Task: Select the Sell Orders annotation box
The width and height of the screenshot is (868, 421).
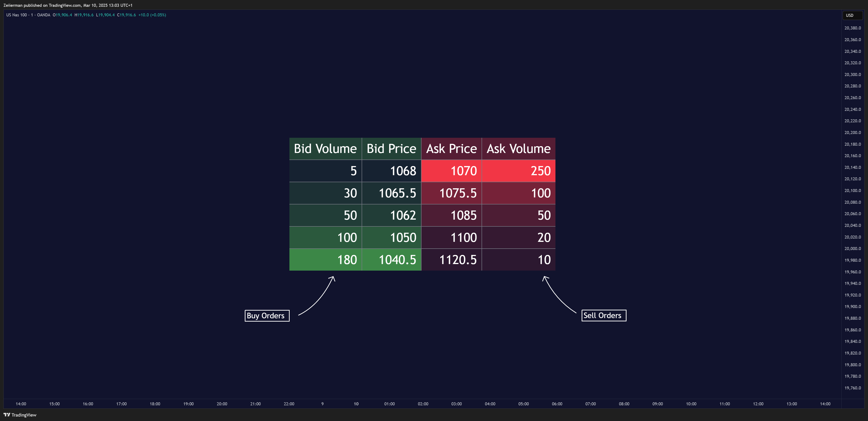Action: coord(604,316)
